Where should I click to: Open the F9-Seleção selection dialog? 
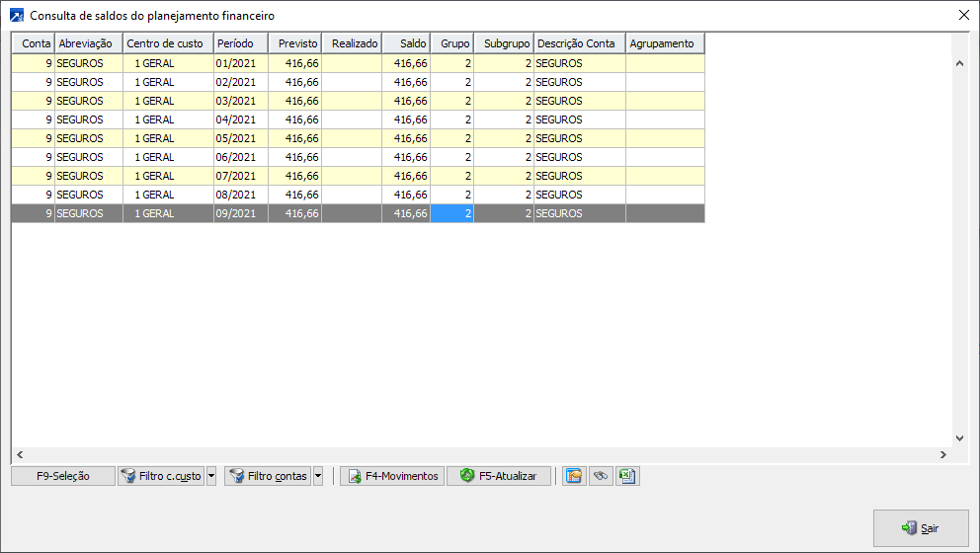pos(63,476)
